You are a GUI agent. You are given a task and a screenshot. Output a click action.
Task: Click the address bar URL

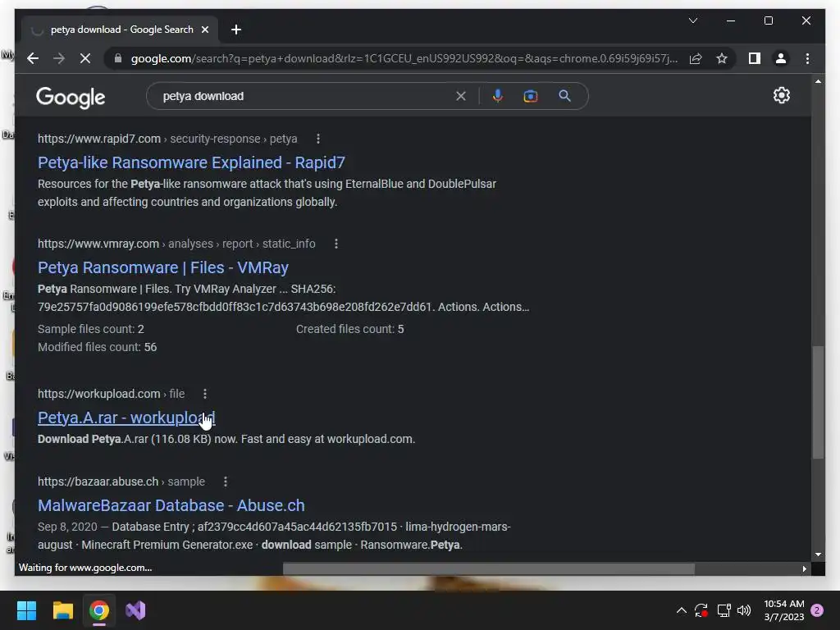coord(404,58)
